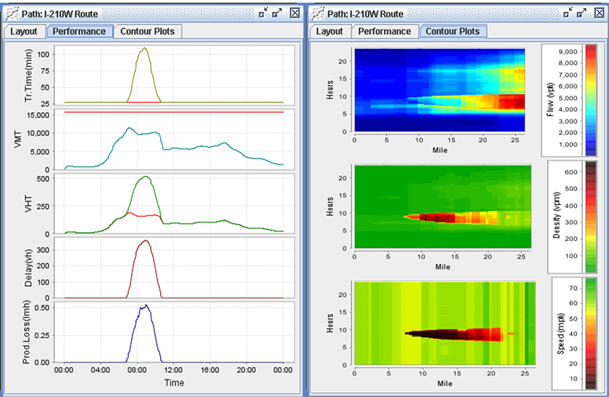This screenshot has height=397, width=609.
Task: Click the '12:00' time axis label
Action: 173,370
